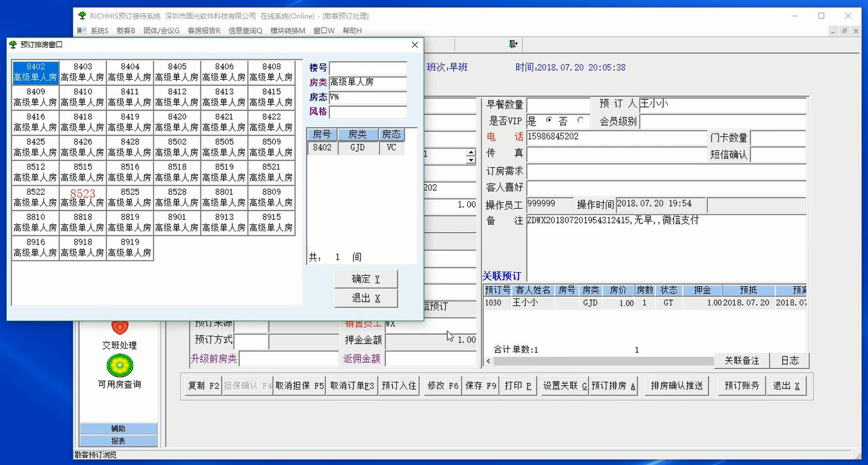Screen dimensions: 868x465
Task: Click the spinner down arrow behind dialog
Action: click(471, 160)
